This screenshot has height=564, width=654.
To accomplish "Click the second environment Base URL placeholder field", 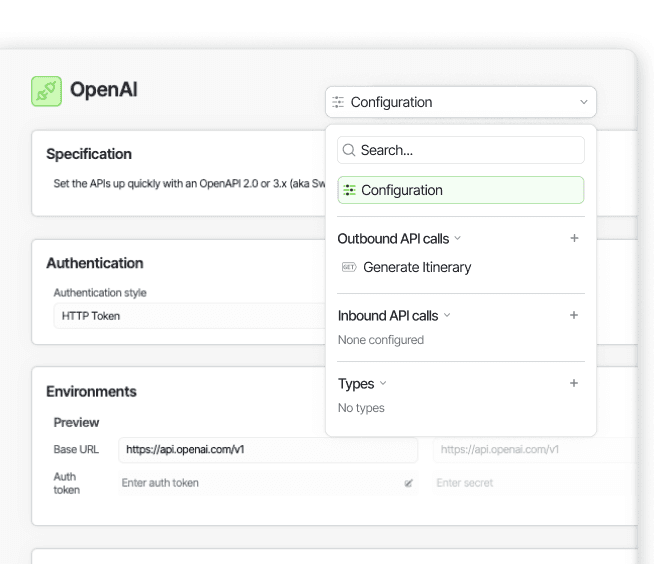I will (536, 450).
